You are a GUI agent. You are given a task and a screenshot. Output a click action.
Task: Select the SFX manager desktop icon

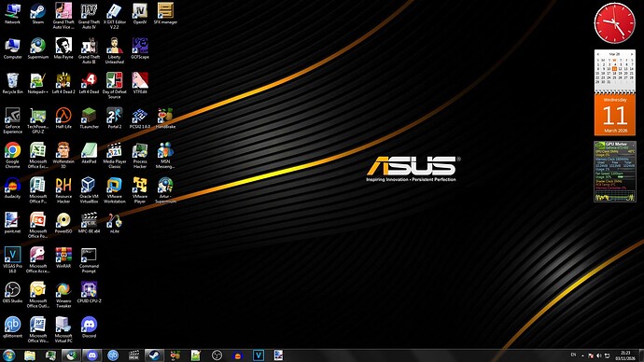coord(165,14)
